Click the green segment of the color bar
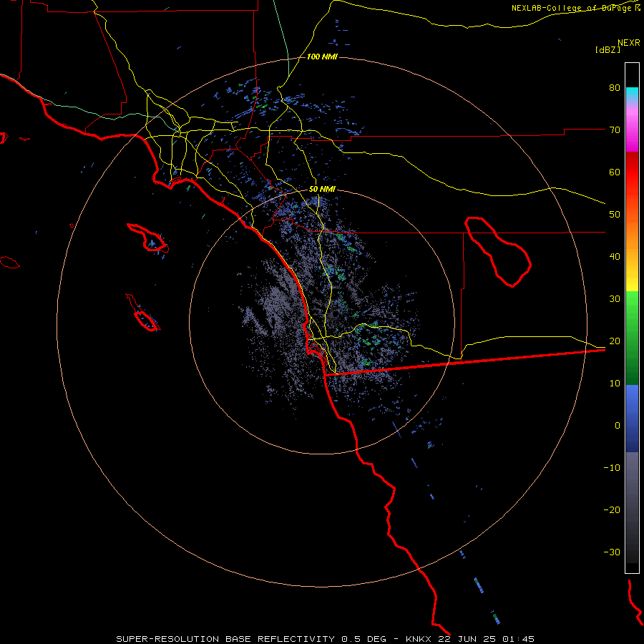Screen dimensions: 644x644 [x=632, y=338]
